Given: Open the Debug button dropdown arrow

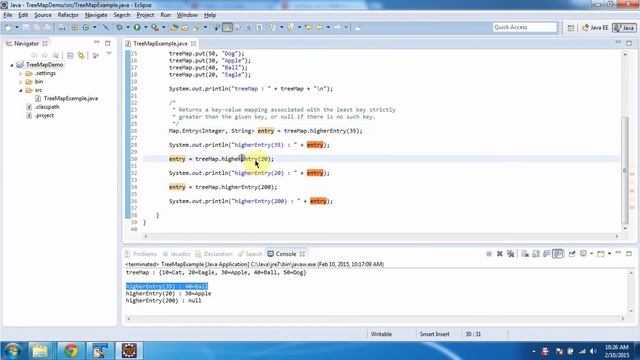Looking at the screenshot, I should click(127, 27).
